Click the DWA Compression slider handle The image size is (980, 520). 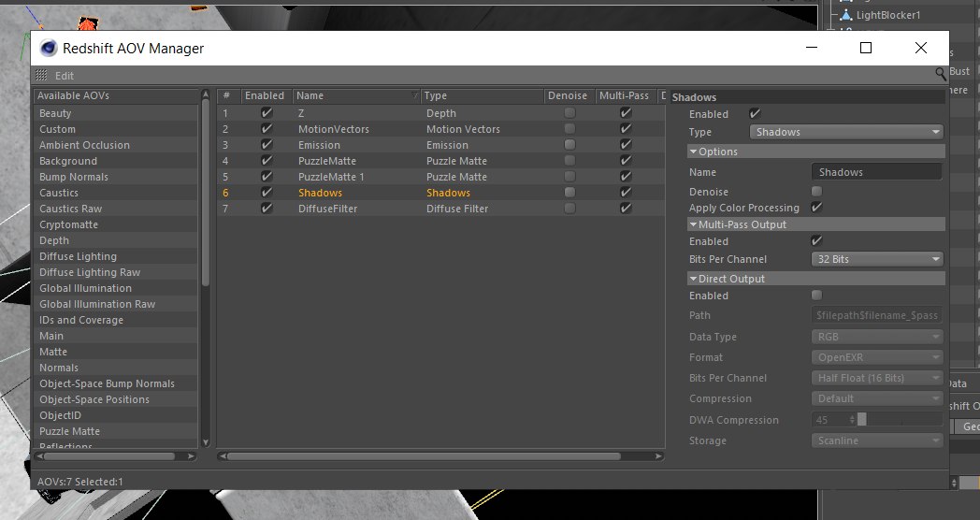862,419
